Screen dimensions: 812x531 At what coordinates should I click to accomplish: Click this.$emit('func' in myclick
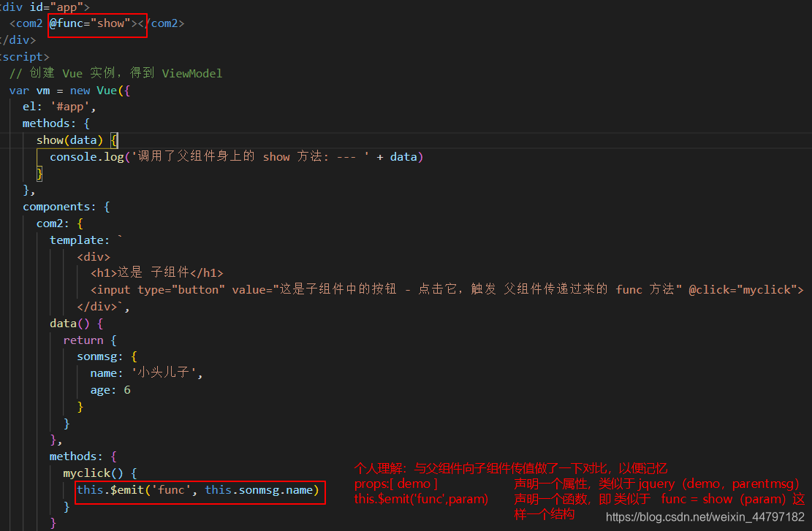click(134, 490)
